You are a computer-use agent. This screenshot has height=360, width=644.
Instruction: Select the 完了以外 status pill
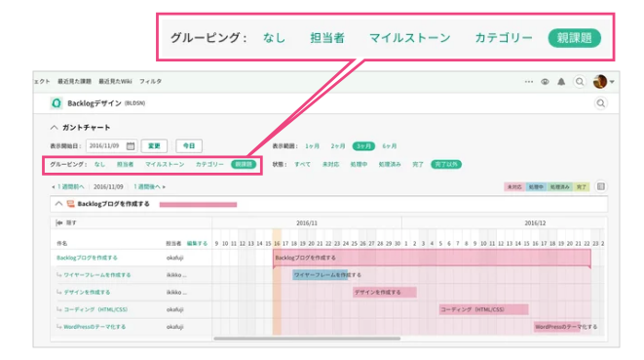click(x=446, y=164)
